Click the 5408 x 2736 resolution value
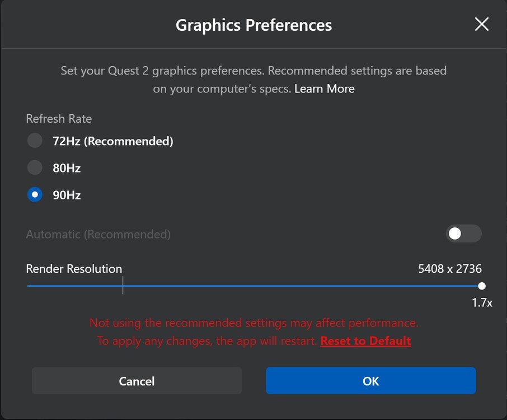Viewport: 507px width, 420px height. 449,269
